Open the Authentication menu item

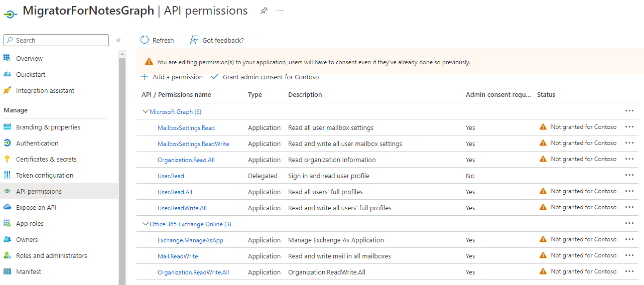37,143
